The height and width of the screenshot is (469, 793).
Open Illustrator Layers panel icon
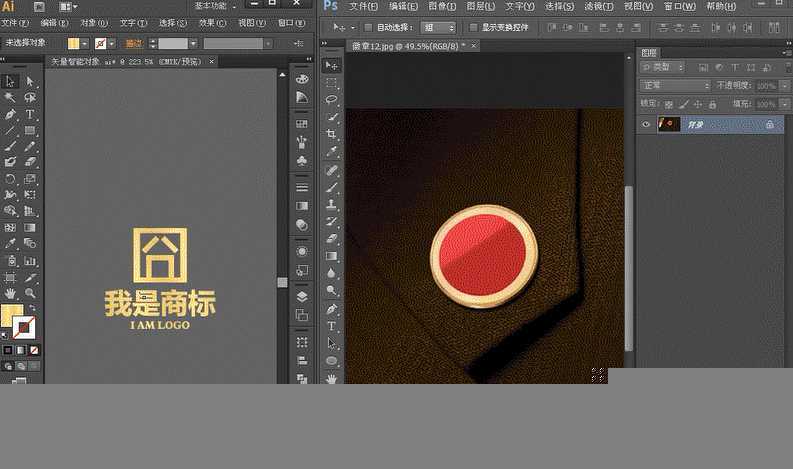click(302, 296)
